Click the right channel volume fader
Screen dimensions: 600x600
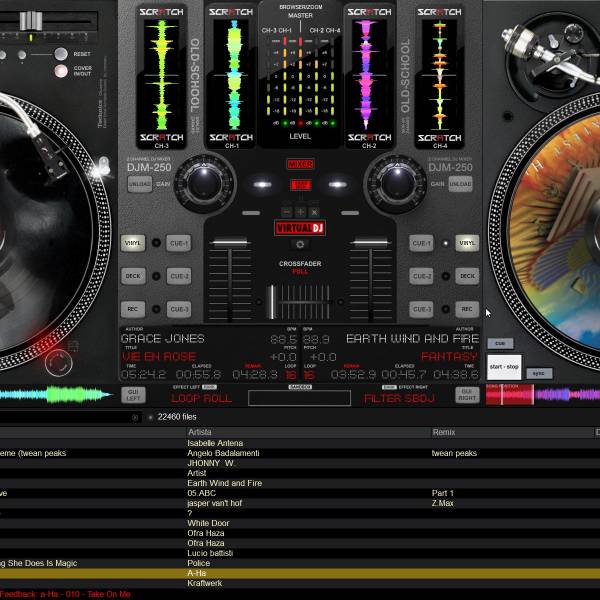coord(370,242)
